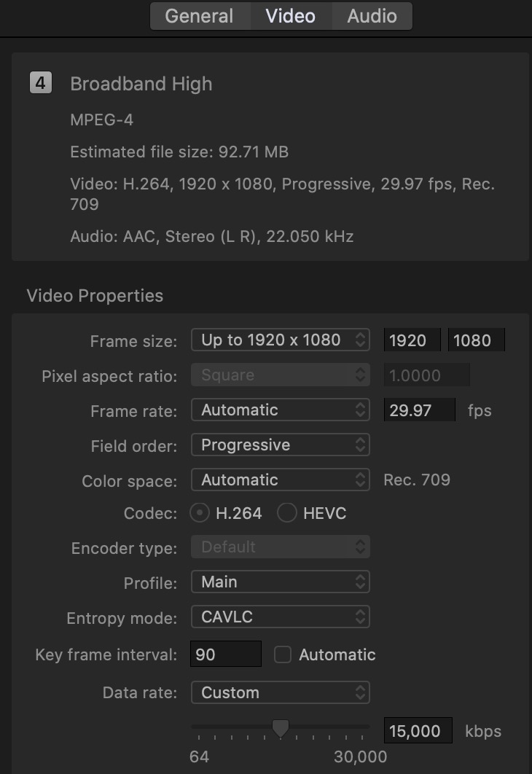Open the Frame size dropdown
532x774 pixels.
point(280,340)
